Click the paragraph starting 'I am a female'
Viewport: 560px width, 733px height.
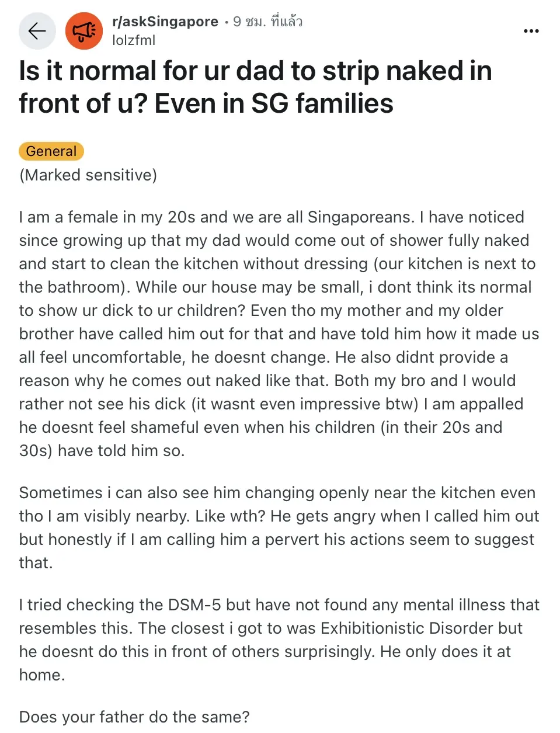(x=279, y=334)
